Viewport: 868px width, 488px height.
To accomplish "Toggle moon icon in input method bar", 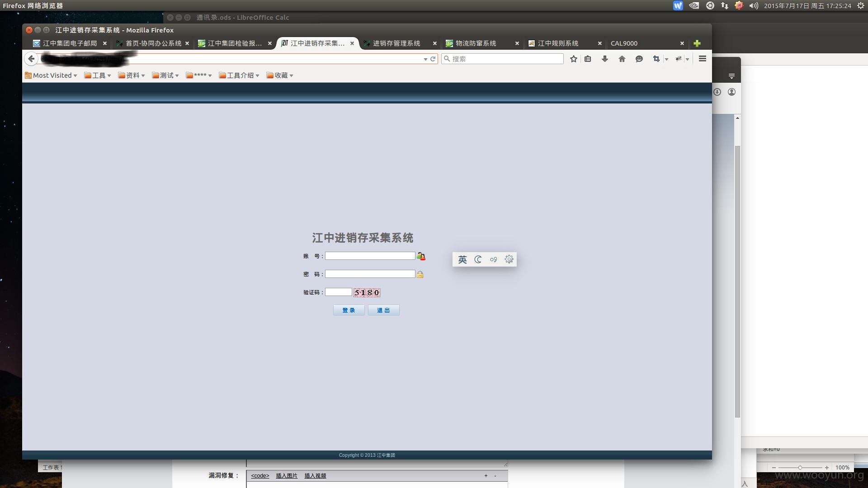I will tap(478, 259).
